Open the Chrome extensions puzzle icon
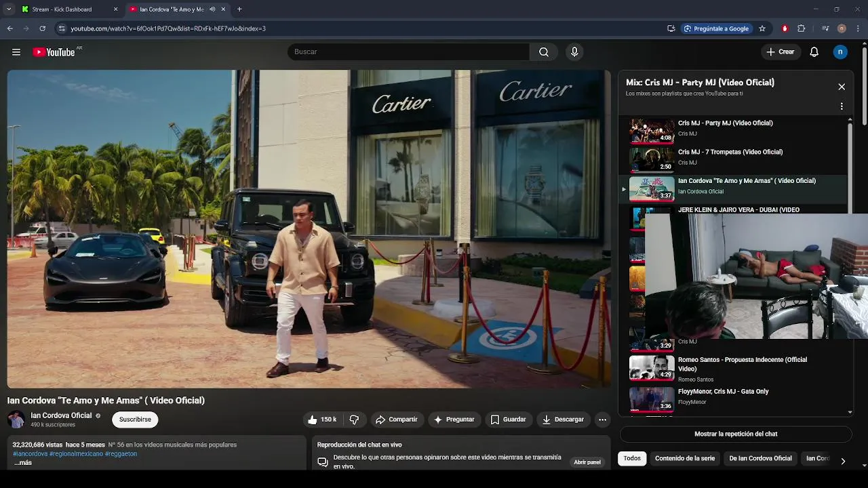 tap(801, 28)
